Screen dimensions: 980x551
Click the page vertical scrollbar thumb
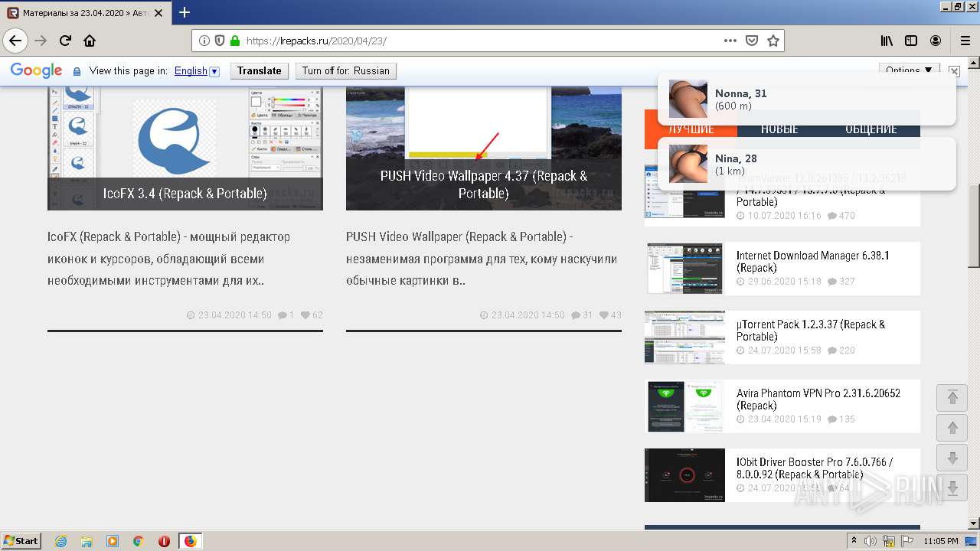(x=974, y=226)
